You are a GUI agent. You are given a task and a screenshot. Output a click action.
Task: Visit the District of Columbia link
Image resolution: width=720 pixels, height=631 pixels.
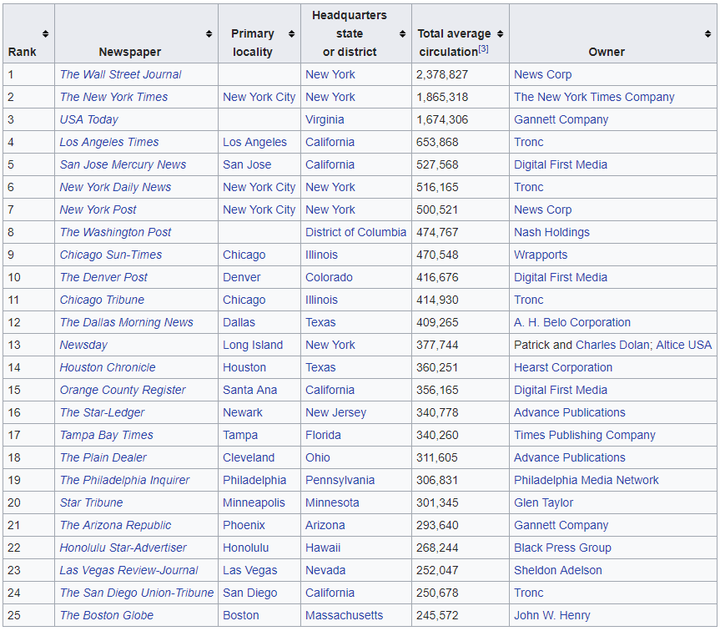click(x=356, y=232)
